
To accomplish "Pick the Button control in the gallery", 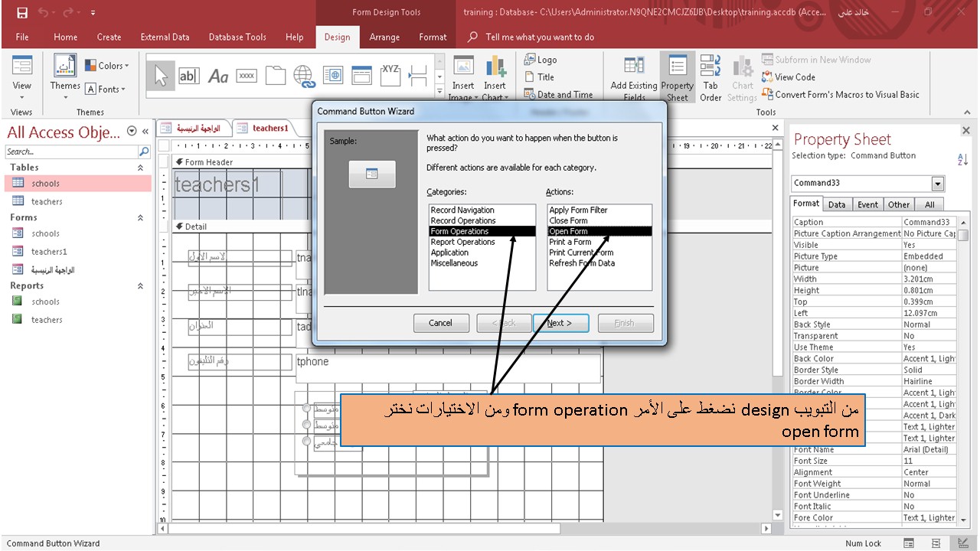I will [x=247, y=75].
